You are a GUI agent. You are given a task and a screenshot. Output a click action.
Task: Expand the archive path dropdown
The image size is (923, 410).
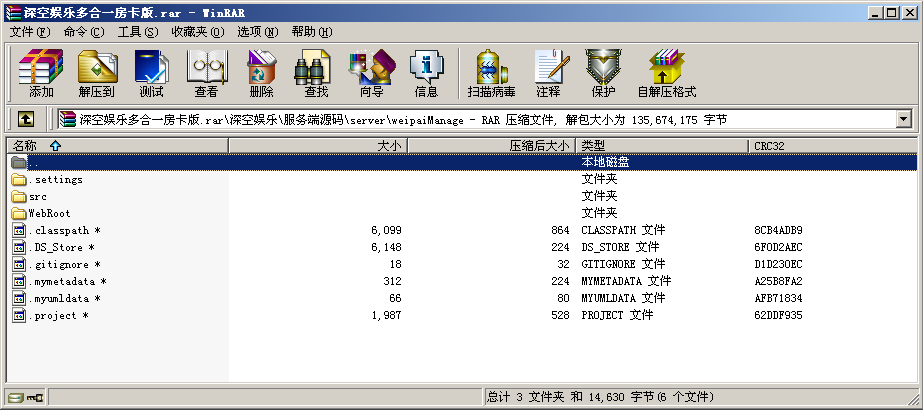click(903, 120)
